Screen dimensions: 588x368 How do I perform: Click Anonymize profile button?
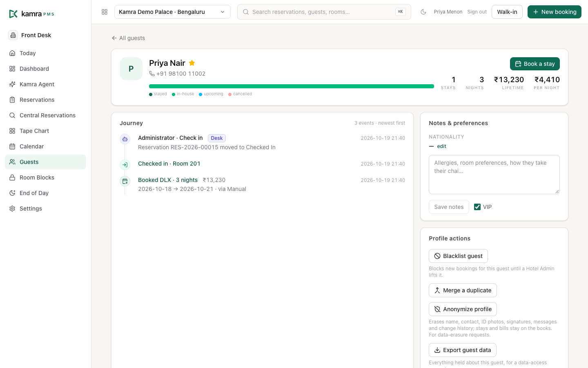click(463, 309)
